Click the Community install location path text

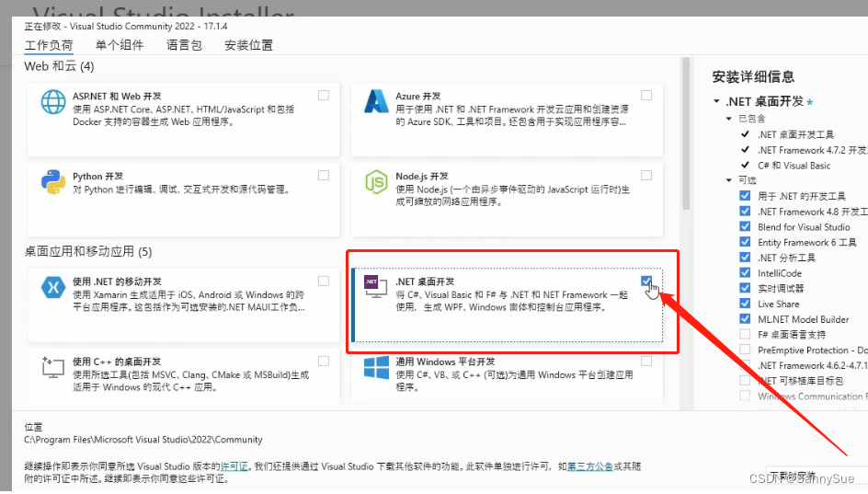(143, 440)
